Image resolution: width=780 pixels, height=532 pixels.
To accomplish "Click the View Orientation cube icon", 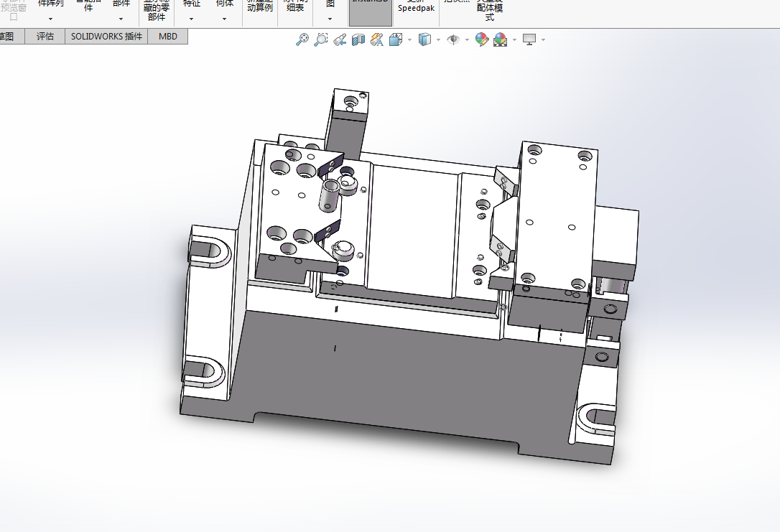I will pyautogui.click(x=396, y=39).
